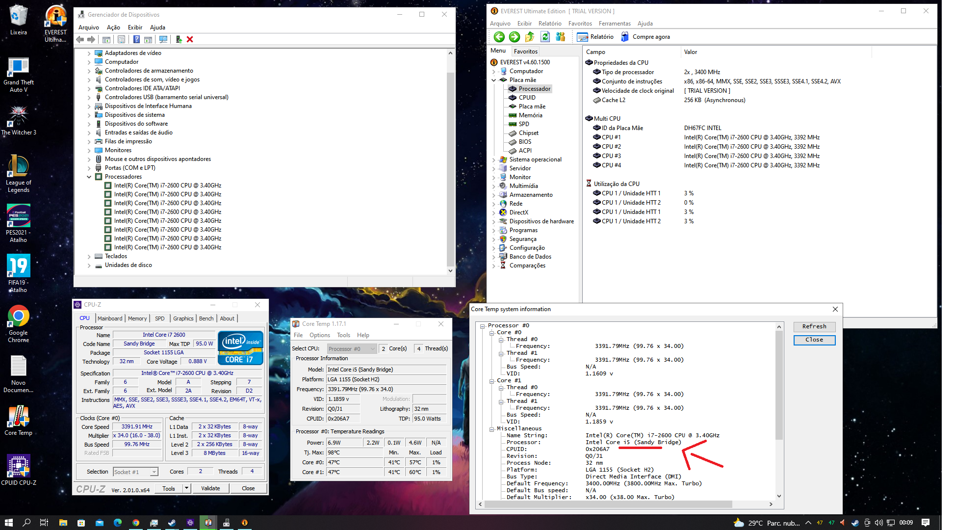
Task: Click Refresh in Core Temp system information
Action: click(x=814, y=326)
